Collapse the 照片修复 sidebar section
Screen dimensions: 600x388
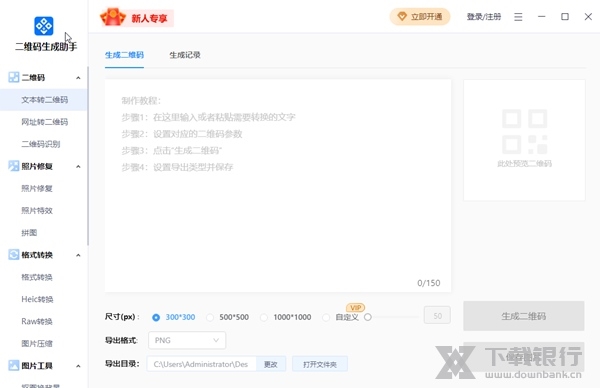pos(78,166)
